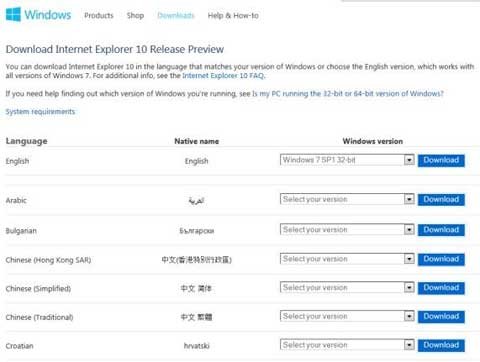This screenshot has width=480, height=362.
Task: Open the System requirements link
Action: (x=40, y=112)
